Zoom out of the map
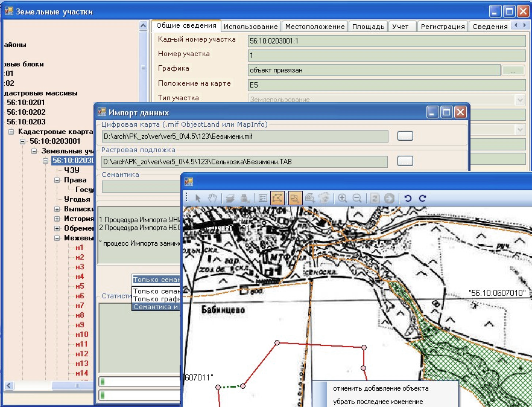 [356, 197]
